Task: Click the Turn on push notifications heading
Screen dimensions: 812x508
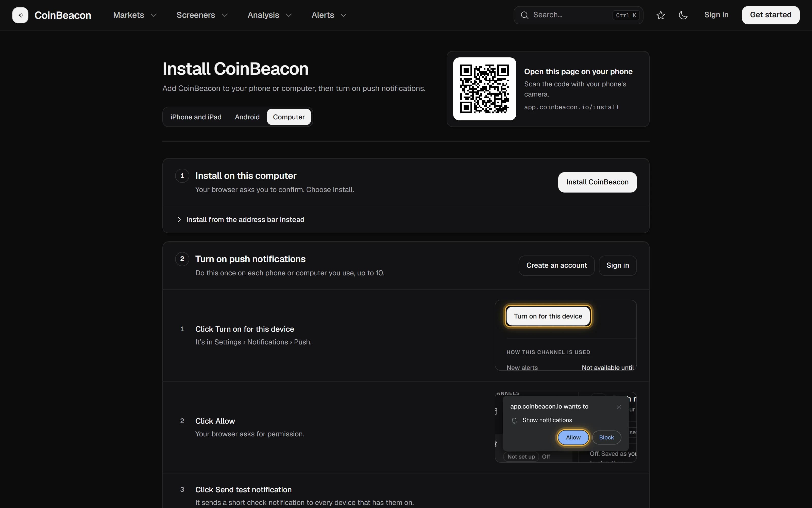Action: coord(250,259)
